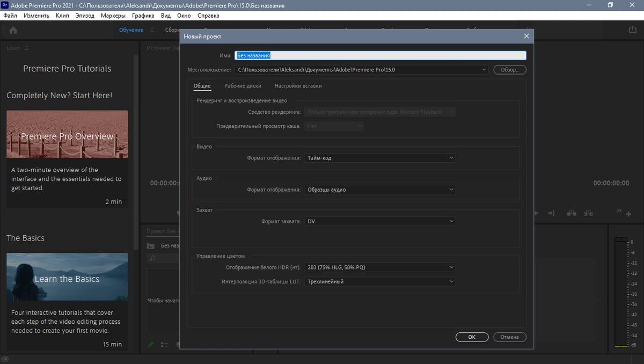Click the disabled Предварительный просмотр кэша dropdown

pos(334,126)
